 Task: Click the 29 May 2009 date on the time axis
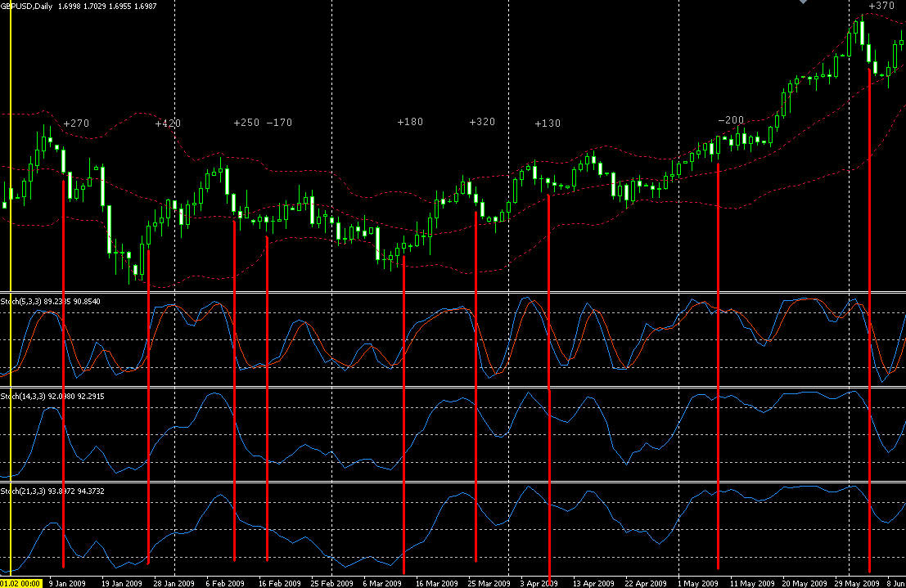[857, 583]
